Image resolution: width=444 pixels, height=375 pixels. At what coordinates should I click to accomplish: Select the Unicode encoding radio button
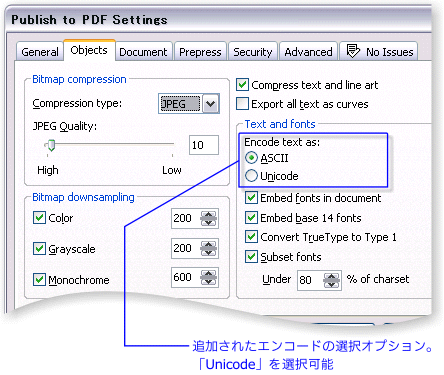pos(251,176)
